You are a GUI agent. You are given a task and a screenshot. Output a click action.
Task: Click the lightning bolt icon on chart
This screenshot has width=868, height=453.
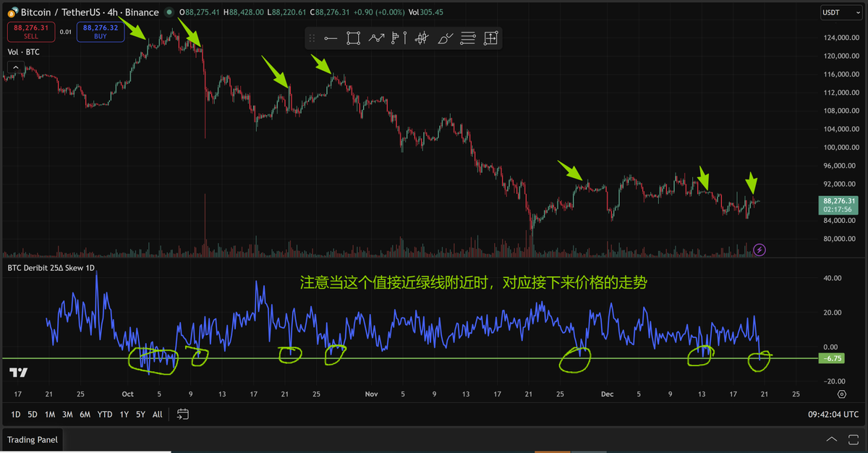[759, 250]
